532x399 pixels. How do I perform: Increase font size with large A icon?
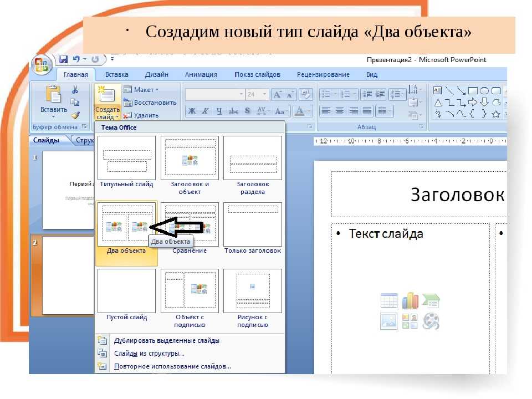[278, 94]
